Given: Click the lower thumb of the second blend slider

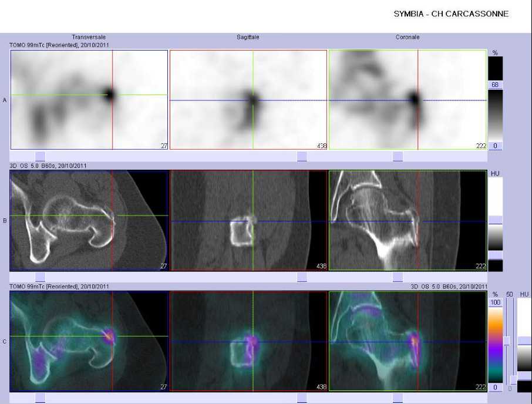Looking at the screenshot, I should click(x=514, y=379).
